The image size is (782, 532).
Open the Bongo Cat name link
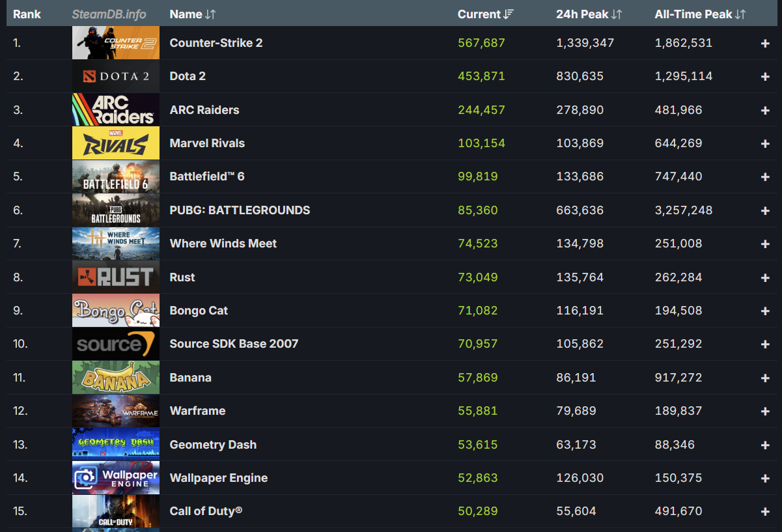pos(199,311)
